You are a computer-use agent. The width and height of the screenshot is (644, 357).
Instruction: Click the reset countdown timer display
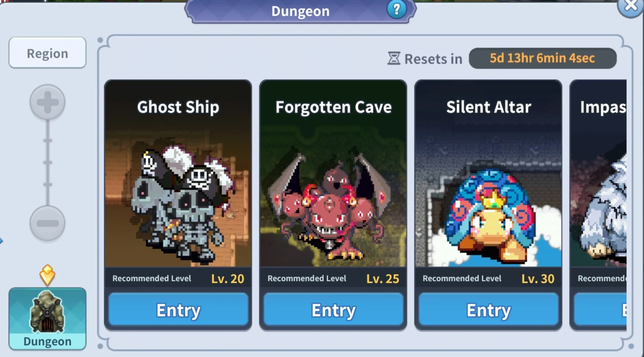[x=542, y=58]
